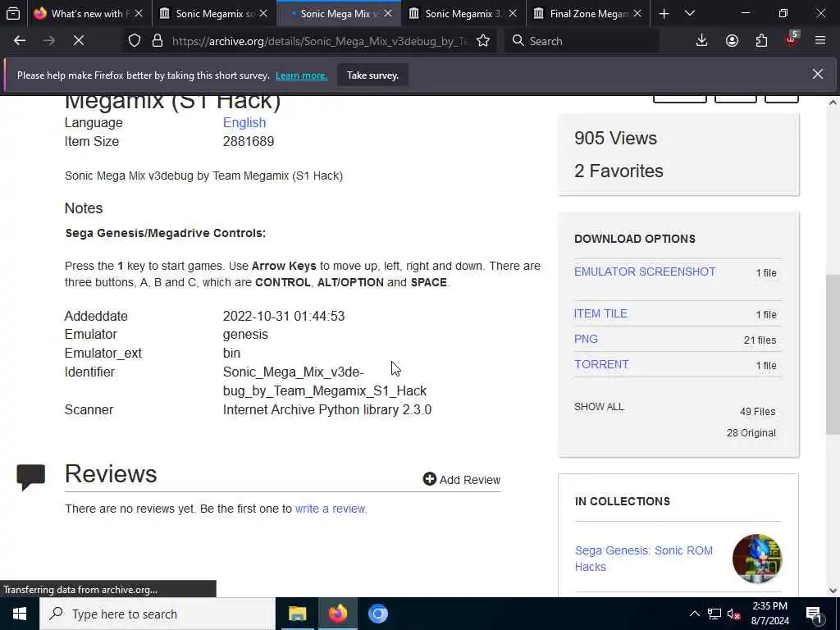840x630 pixels.
Task: Open the Action Center notifications icon
Action: [815, 614]
